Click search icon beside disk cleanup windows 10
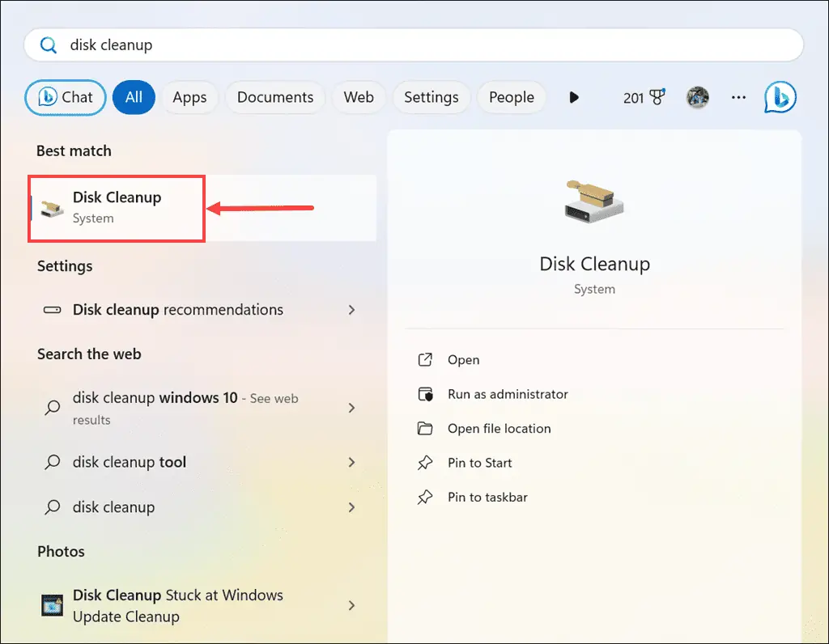 tap(53, 407)
